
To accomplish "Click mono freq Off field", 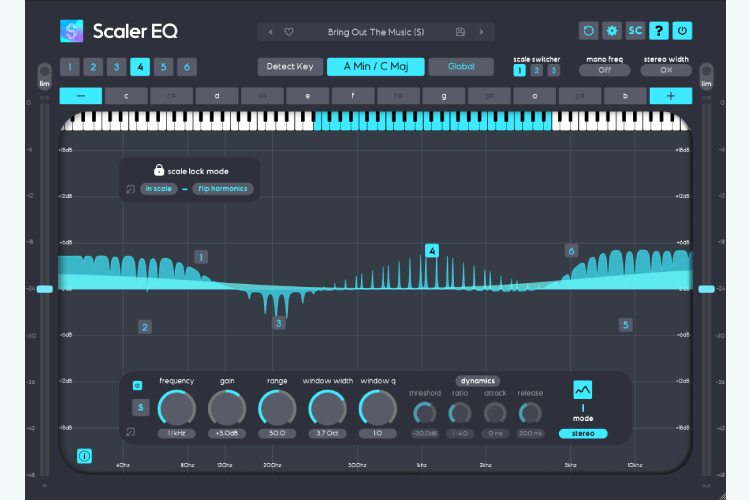I will (x=605, y=70).
